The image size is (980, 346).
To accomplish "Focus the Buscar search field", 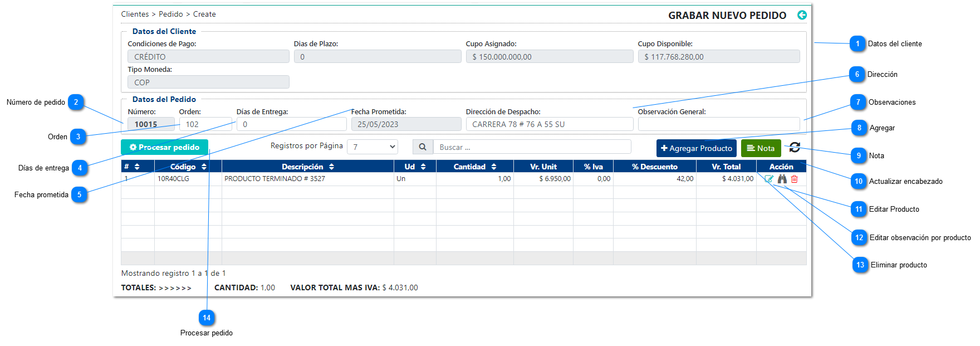I will click(x=532, y=147).
